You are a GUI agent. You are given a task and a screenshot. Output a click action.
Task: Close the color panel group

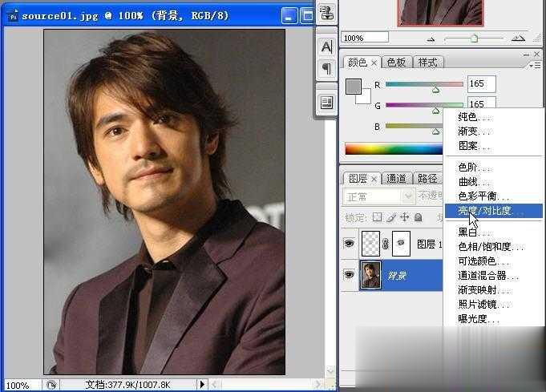(x=536, y=54)
